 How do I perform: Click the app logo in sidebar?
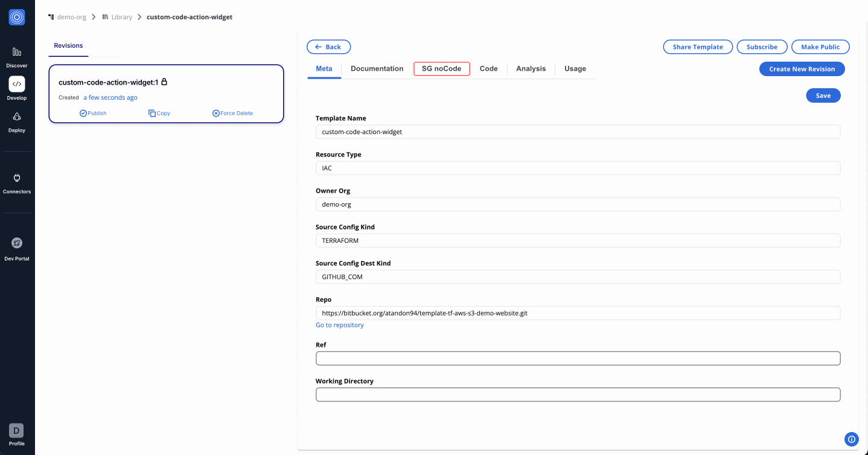(17, 18)
